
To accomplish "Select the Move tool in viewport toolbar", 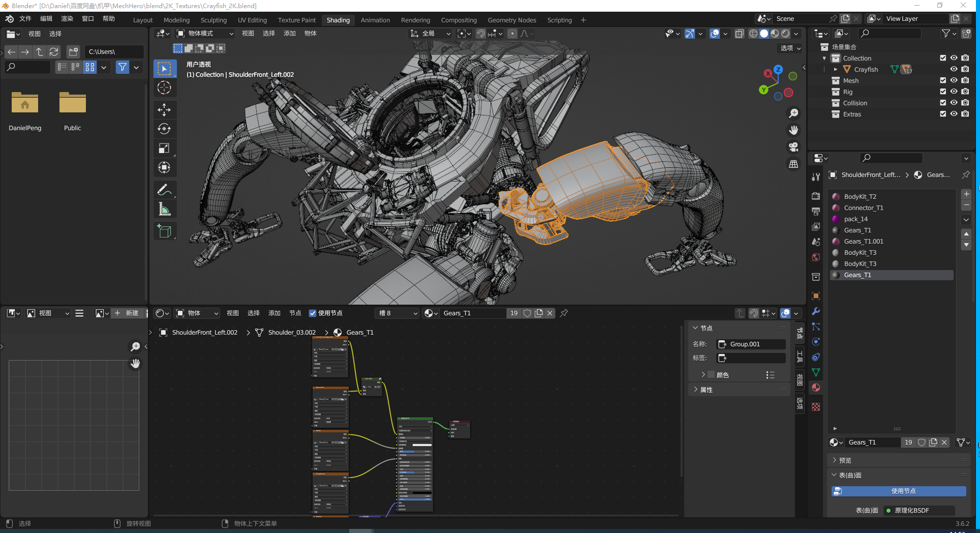I will coord(164,109).
